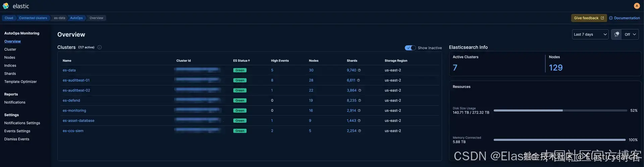644x167 pixels.
Task: Click shards info icon for es-monitoring
Action: point(359,110)
